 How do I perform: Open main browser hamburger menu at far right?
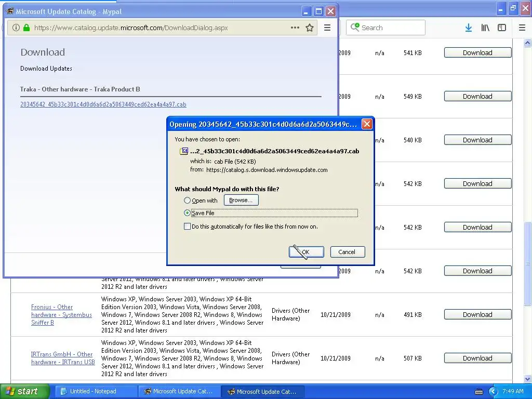pos(522,28)
